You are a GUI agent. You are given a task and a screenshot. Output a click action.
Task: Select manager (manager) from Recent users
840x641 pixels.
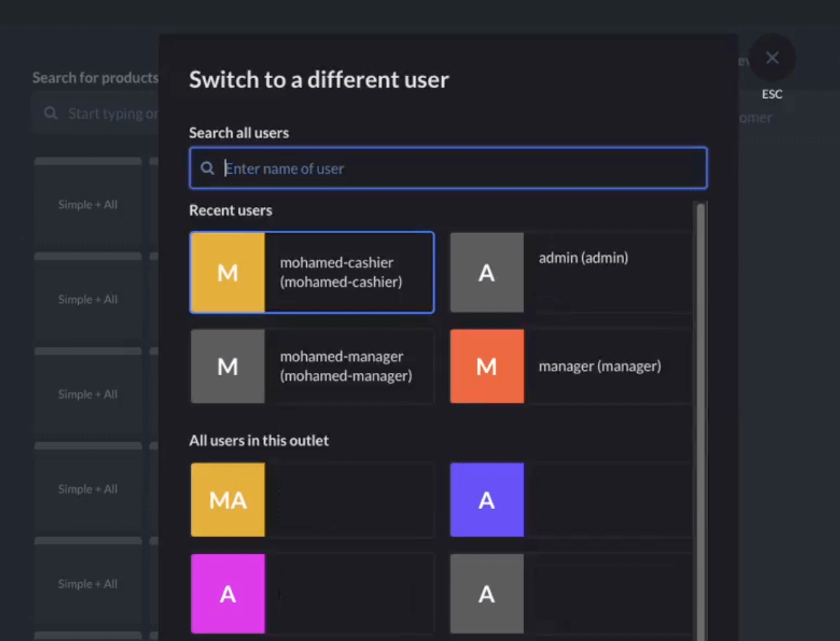600,366
